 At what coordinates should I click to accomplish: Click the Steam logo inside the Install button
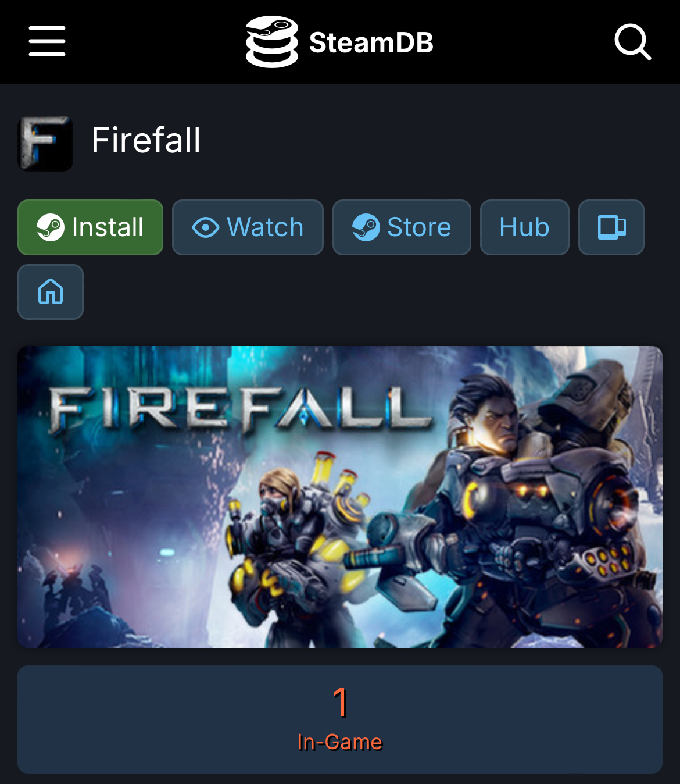click(x=51, y=227)
